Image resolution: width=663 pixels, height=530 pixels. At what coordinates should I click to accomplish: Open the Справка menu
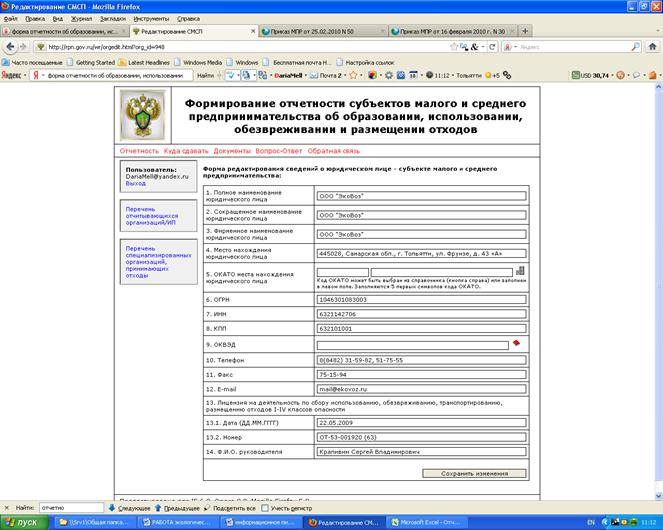188,19
